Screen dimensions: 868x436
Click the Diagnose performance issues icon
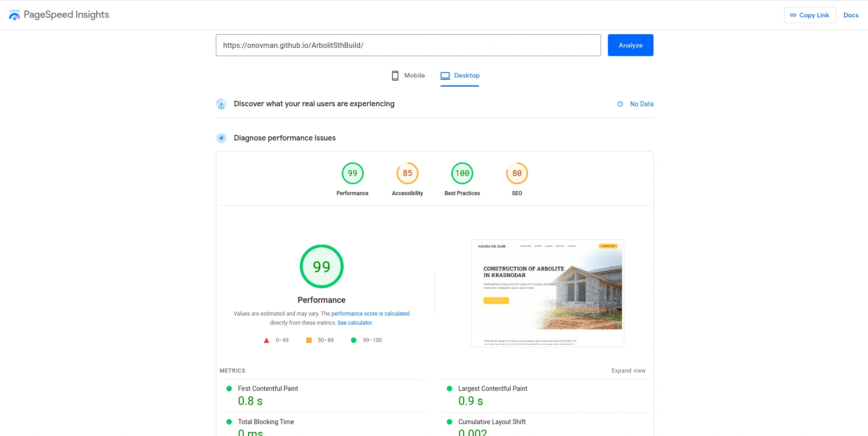[x=221, y=138]
